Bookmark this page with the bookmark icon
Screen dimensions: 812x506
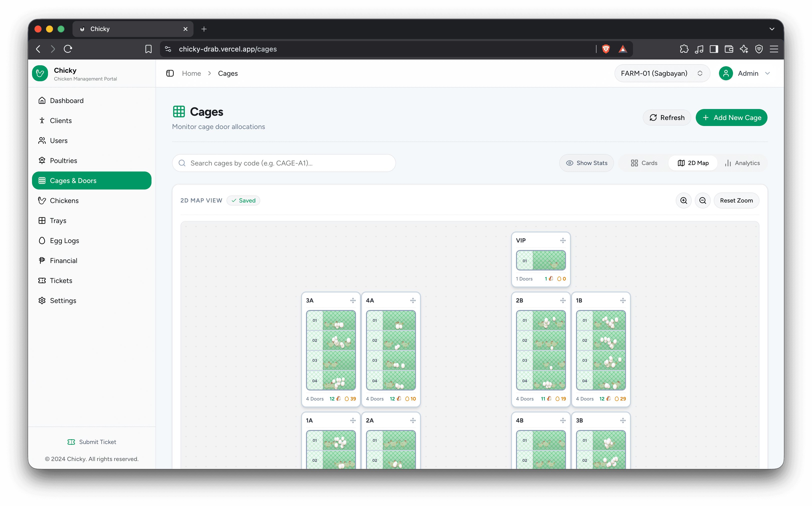click(x=148, y=49)
